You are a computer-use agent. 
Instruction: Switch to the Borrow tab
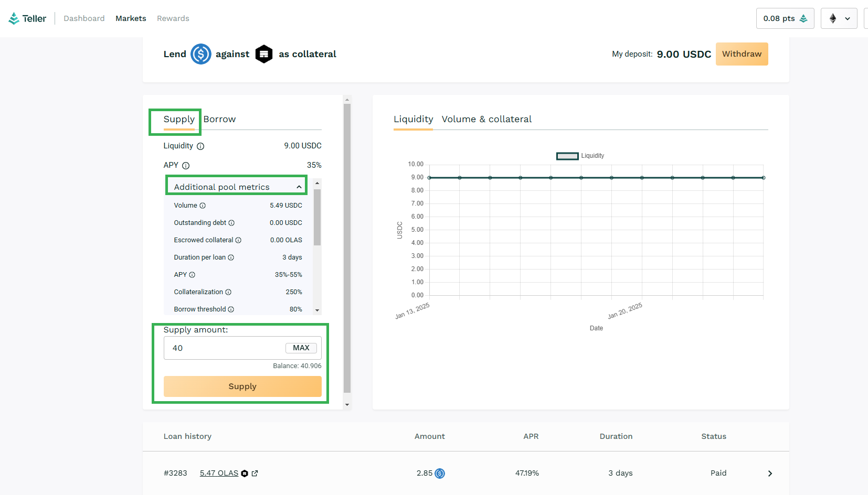coord(219,119)
